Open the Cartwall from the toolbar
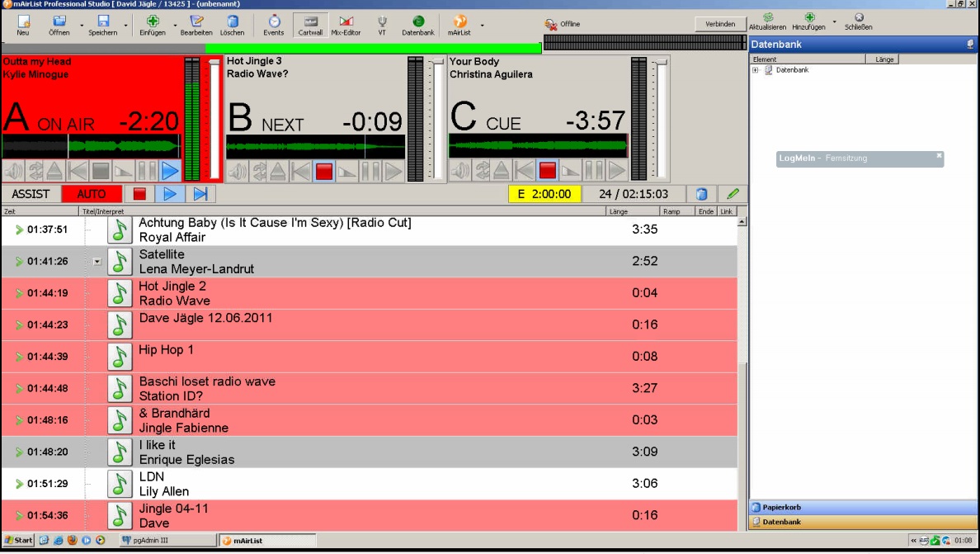Viewport: 980px width, 554px height. tap(311, 25)
